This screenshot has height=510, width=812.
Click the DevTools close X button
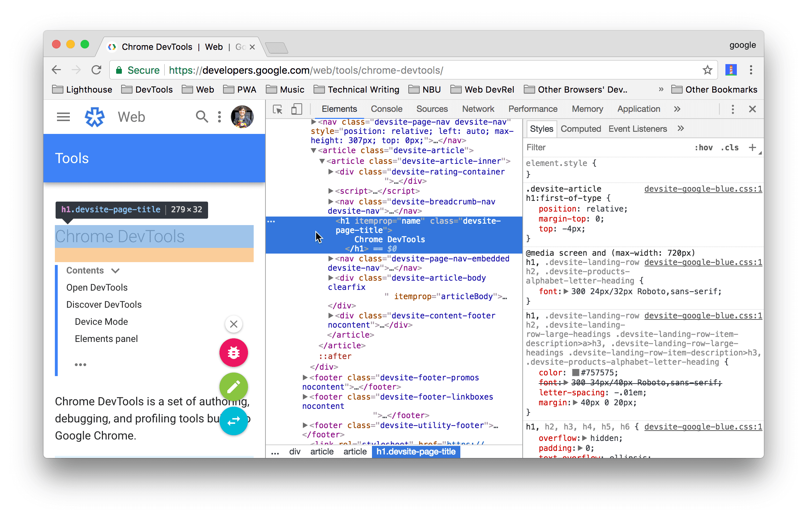[x=752, y=109]
